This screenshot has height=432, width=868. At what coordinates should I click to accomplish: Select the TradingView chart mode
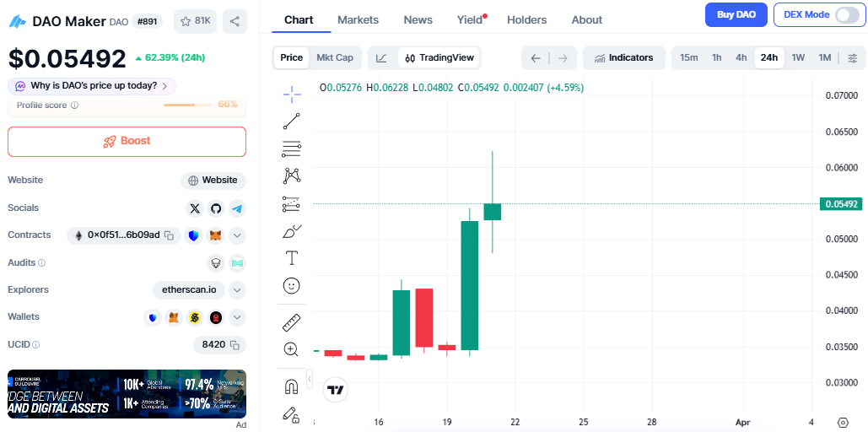click(439, 57)
